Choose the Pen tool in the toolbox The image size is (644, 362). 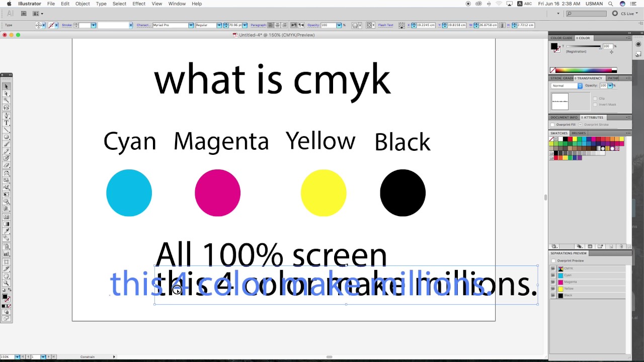click(x=6, y=115)
